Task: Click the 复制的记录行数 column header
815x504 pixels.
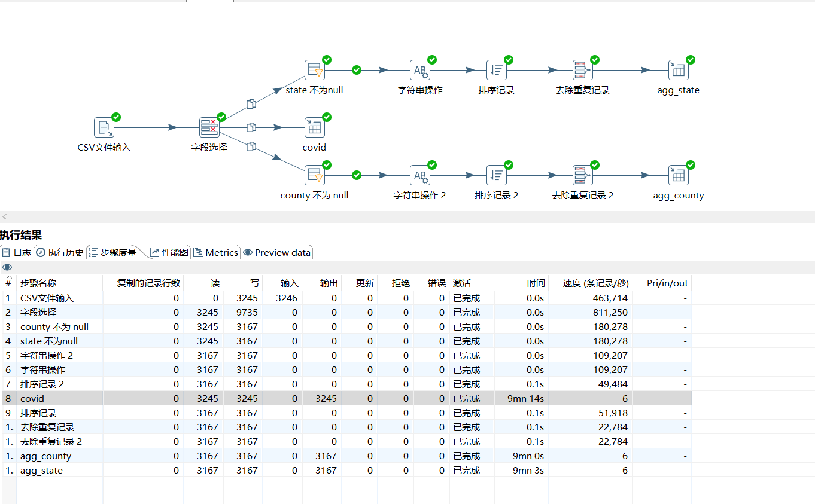Action: (143, 283)
